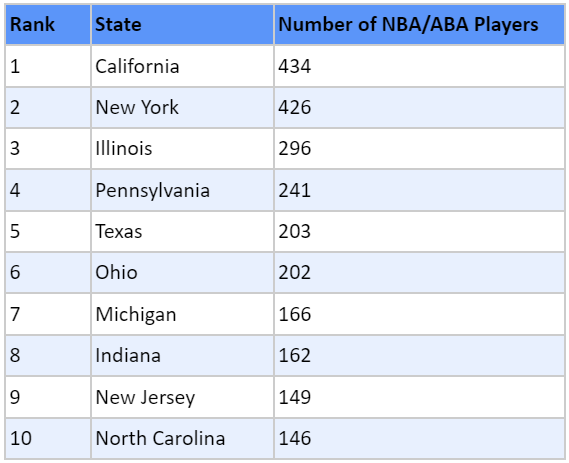569x463 pixels.
Task: Click the New Jersey cell
Action: (183, 397)
